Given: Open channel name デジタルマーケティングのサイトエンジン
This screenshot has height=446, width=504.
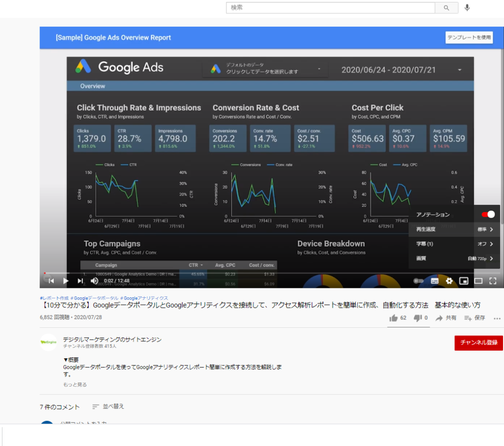Looking at the screenshot, I should pos(112,340).
